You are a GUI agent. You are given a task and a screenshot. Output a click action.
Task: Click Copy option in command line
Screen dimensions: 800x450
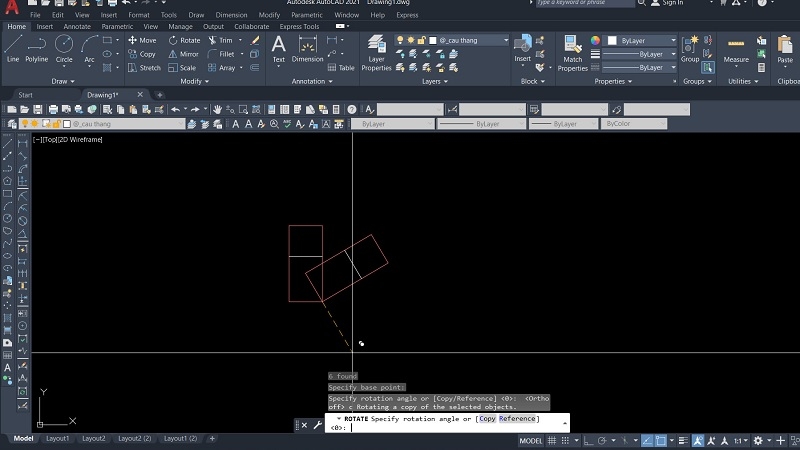click(x=487, y=418)
